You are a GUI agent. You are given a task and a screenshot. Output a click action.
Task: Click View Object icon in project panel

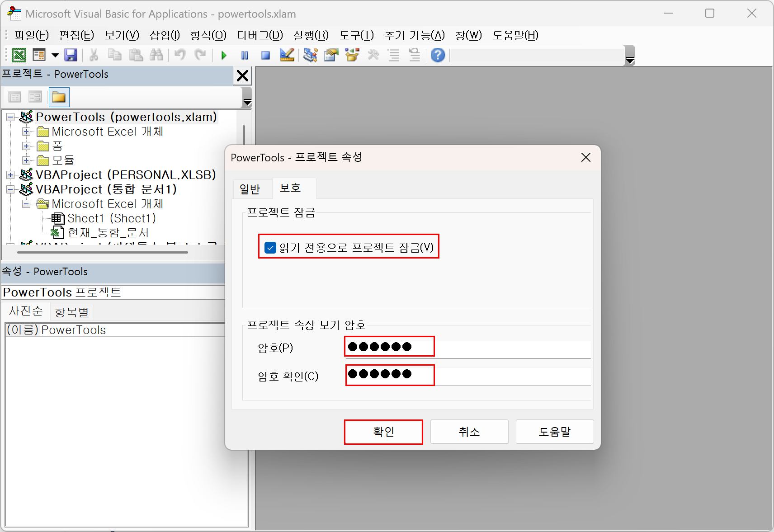[x=35, y=97]
